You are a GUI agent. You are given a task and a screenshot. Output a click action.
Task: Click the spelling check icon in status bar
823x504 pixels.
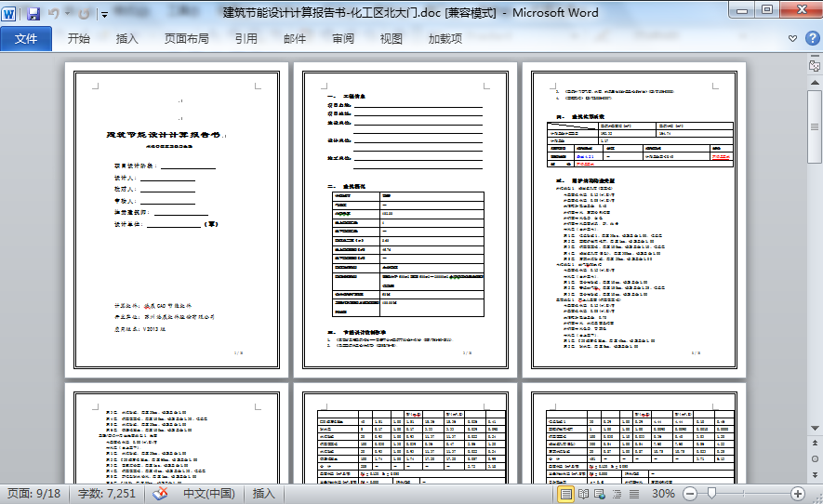coord(160,494)
